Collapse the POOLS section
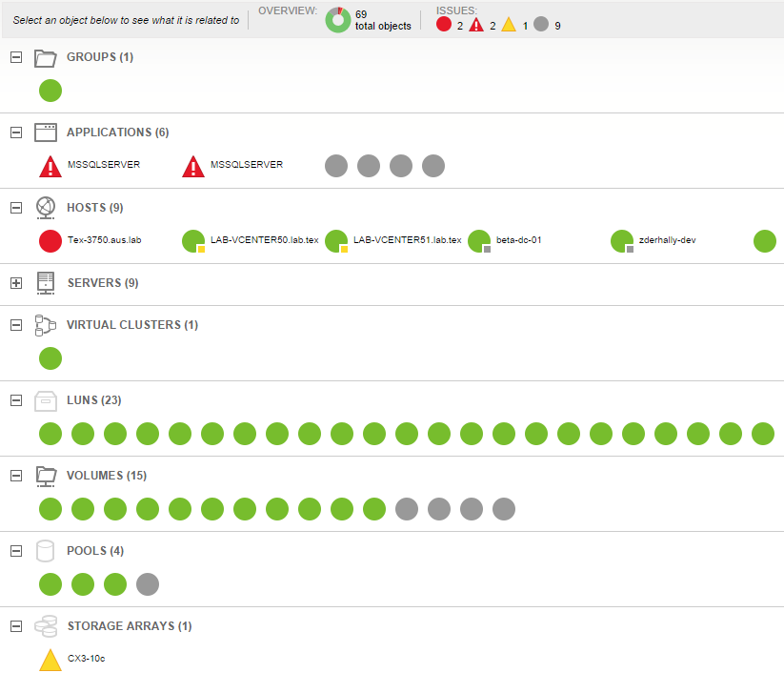Viewport: 784px width, 673px height. [x=16, y=551]
